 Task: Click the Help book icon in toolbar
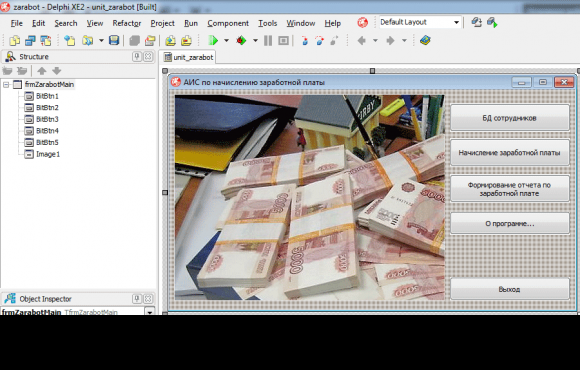click(x=425, y=40)
